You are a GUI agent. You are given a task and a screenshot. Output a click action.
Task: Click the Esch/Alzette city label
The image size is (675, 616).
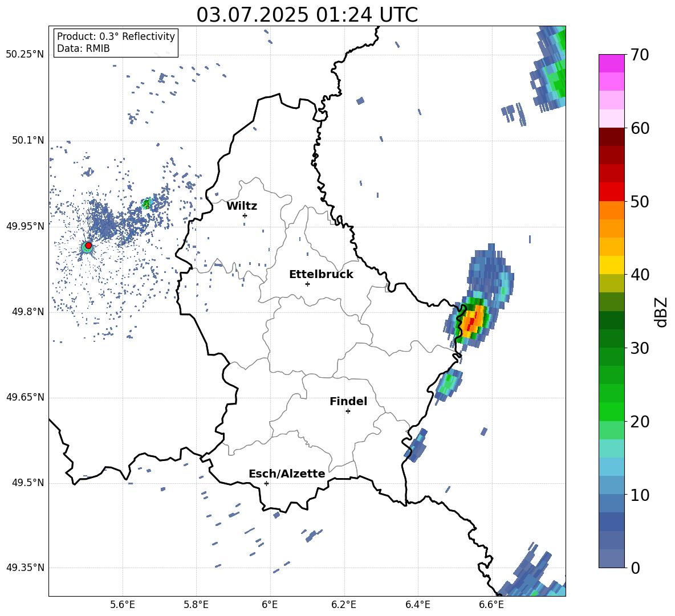(287, 474)
